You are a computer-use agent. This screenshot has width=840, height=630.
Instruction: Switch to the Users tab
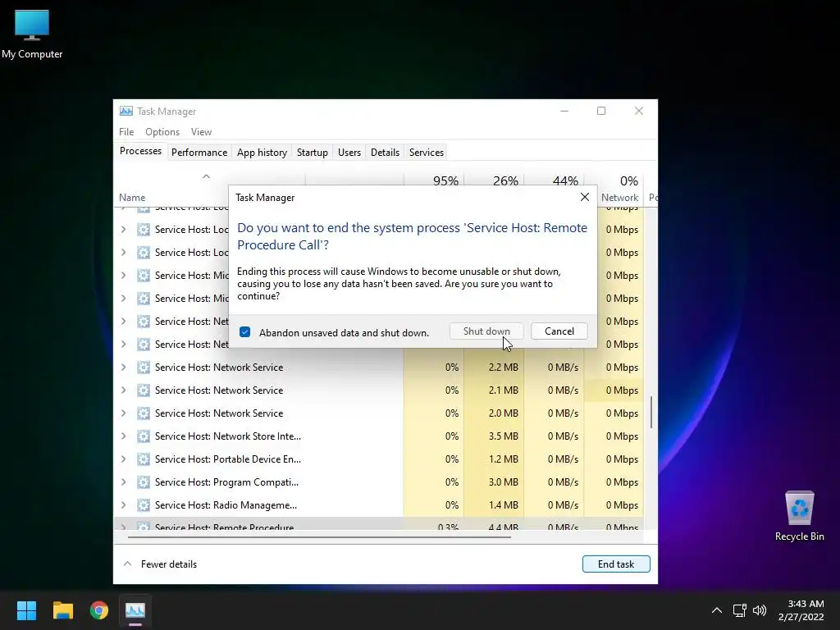click(349, 152)
